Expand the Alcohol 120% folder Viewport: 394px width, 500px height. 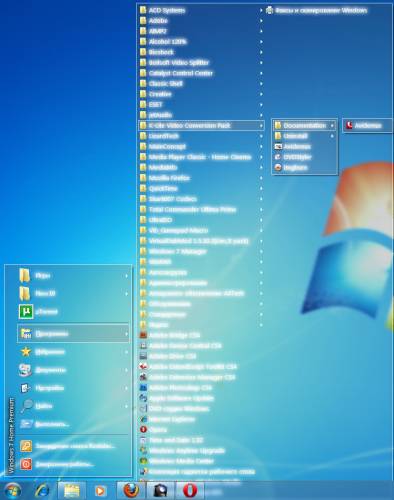coord(201,42)
